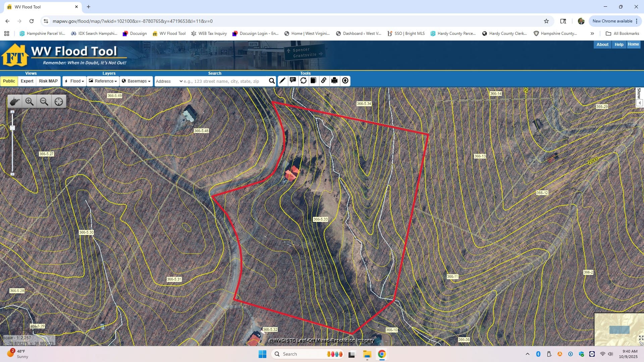
Task: Click the zoom in magnifier button
Action: click(30, 102)
